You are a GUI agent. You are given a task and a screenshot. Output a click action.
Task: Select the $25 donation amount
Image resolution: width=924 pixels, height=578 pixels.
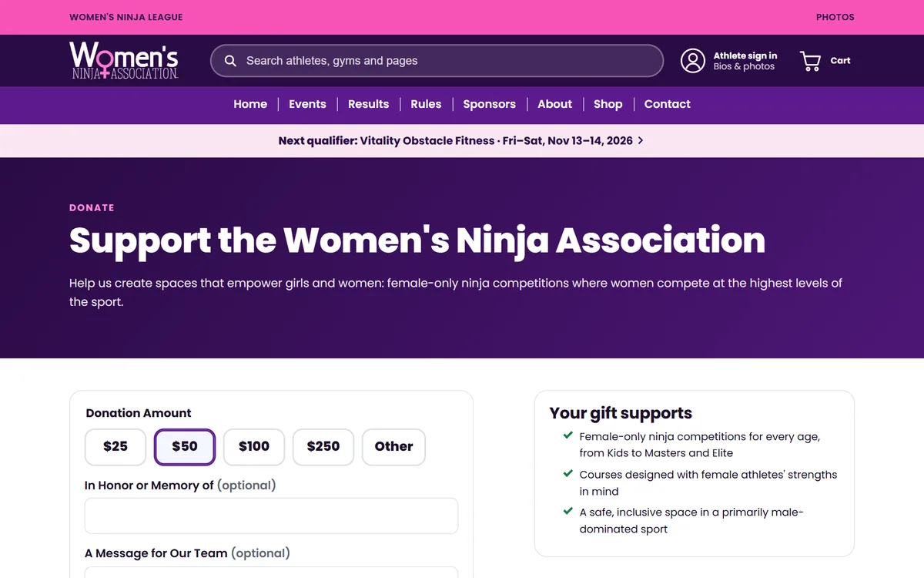(115, 447)
